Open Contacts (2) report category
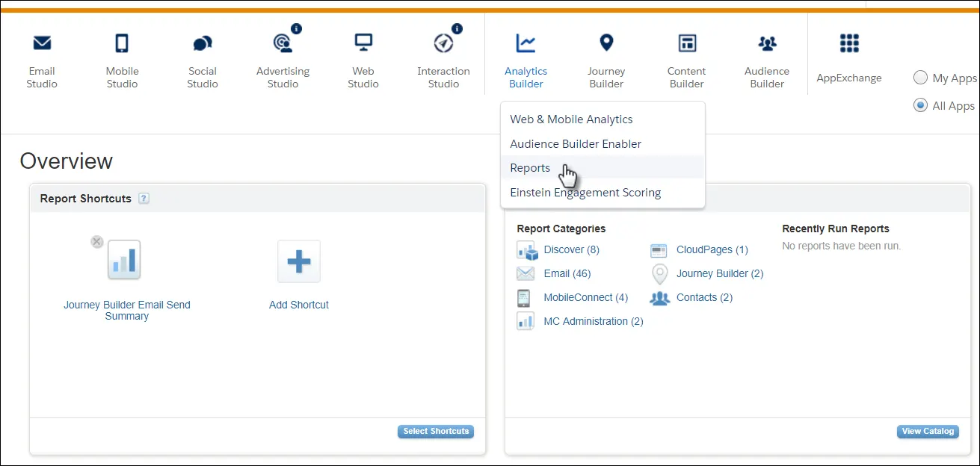This screenshot has width=980, height=466. click(704, 297)
